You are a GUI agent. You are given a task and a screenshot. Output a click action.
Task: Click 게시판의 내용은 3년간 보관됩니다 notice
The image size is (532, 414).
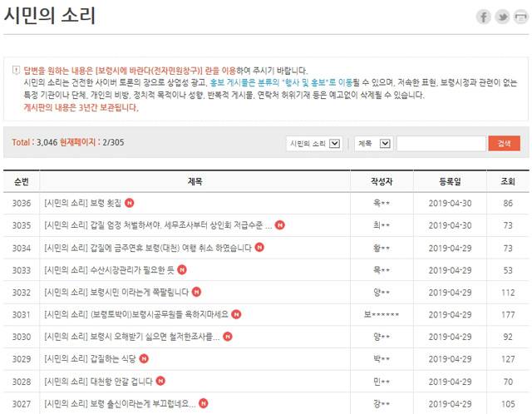click(81, 107)
